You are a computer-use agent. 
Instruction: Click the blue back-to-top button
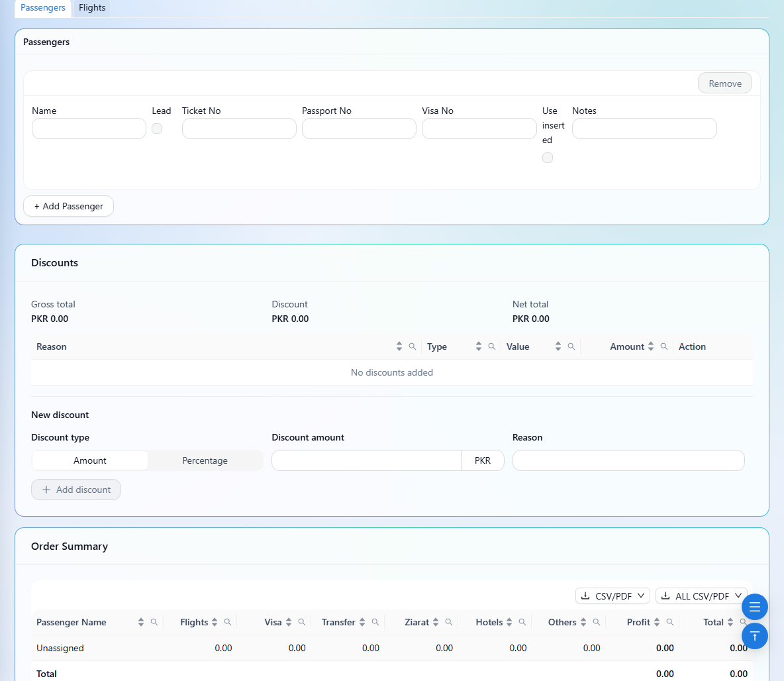754,636
